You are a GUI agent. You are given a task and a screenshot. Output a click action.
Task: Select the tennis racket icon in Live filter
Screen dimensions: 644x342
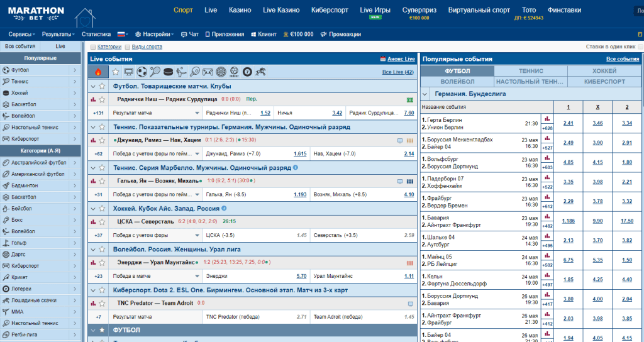[155, 72]
